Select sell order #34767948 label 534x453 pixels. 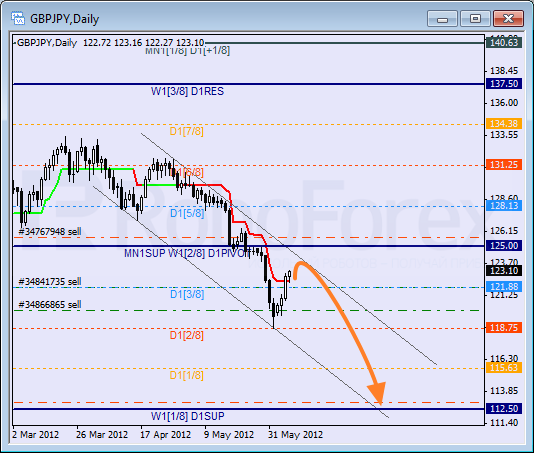[x=50, y=232]
